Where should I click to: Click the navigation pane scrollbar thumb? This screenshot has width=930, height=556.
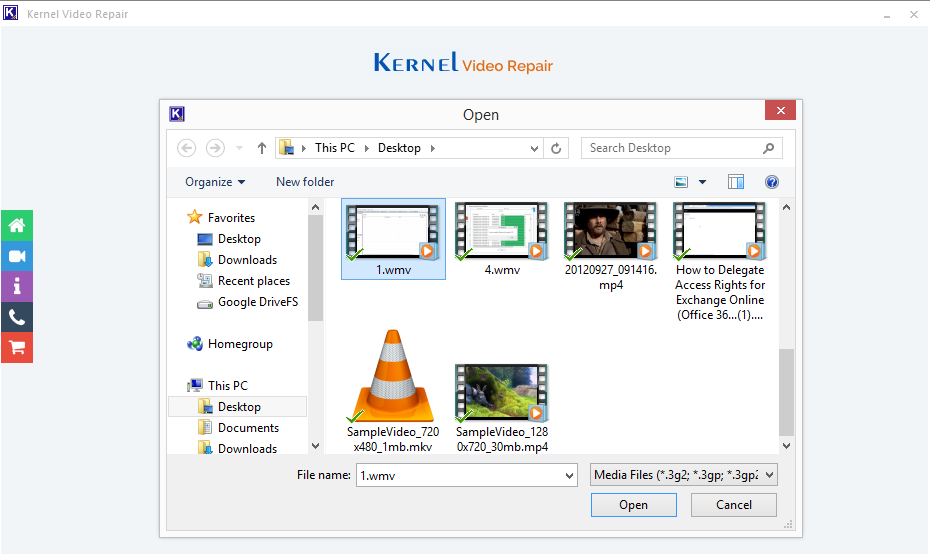coord(316,268)
